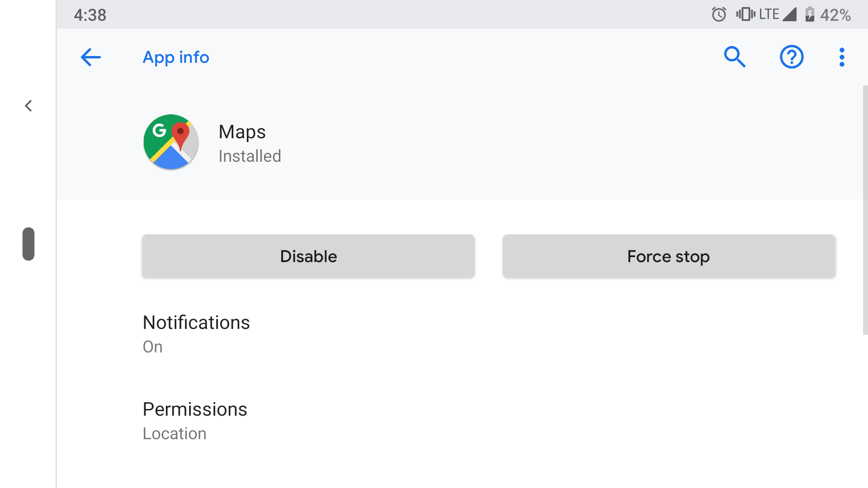Tap the LTE signal strength icon
Image resolution: width=868 pixels, height=488 pixels.
(789, 14)
